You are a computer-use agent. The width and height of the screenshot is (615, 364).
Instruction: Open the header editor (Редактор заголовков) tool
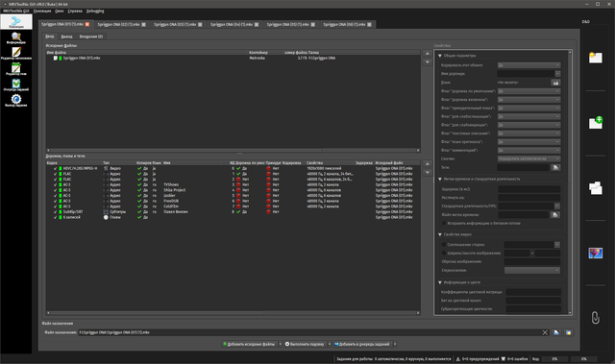(x=16, y=53)
